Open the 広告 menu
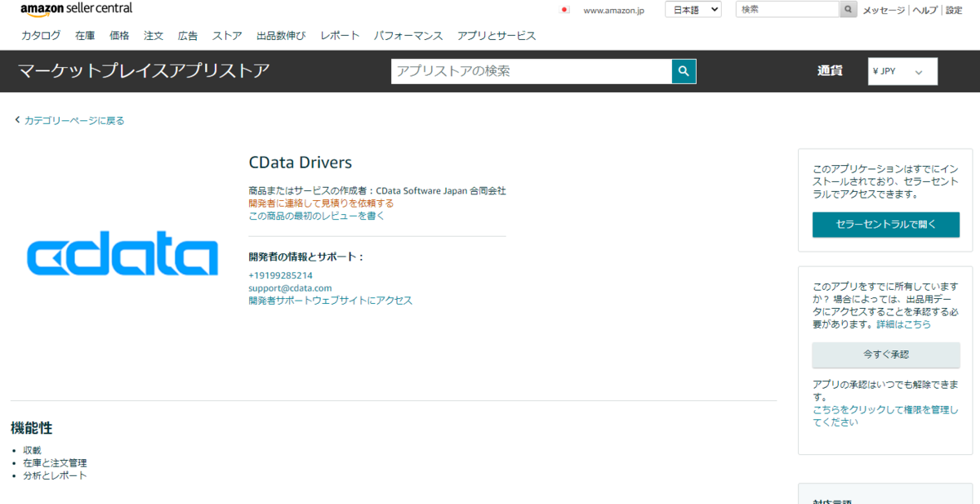Screen dimensions: 980x504 (x=188, y=36)
